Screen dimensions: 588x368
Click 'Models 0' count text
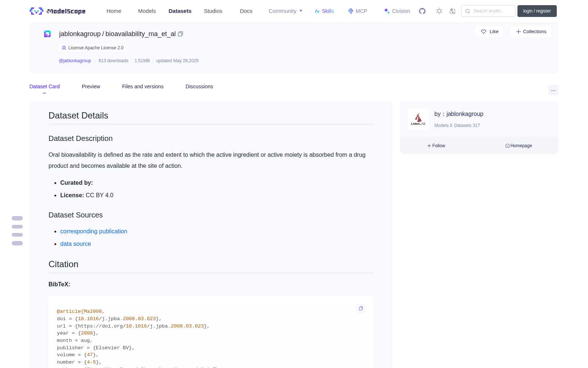443,125
